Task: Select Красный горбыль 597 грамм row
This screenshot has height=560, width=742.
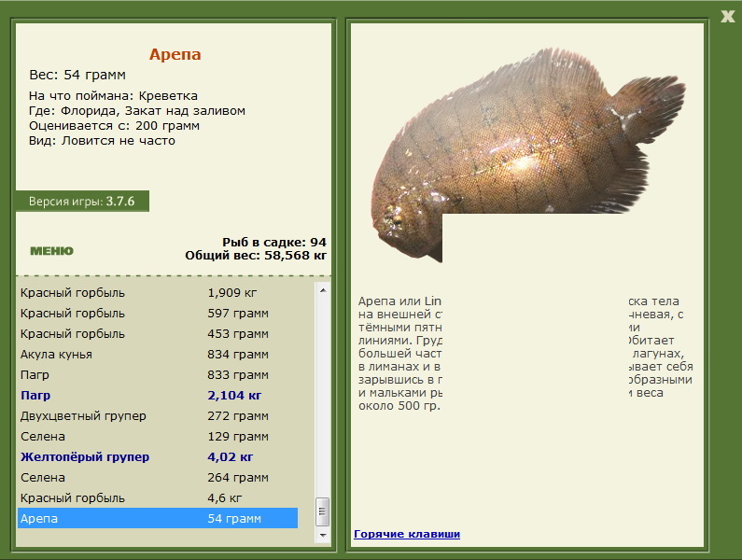Action: tap(158, 314)
